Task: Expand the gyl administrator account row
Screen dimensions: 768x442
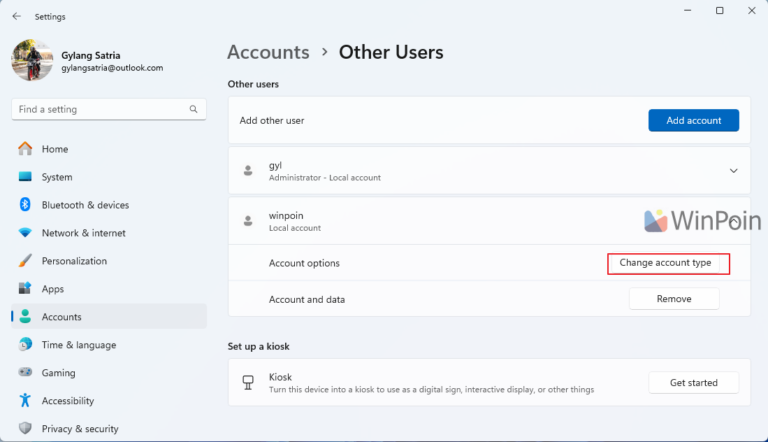Action: [x=733, y=171]
